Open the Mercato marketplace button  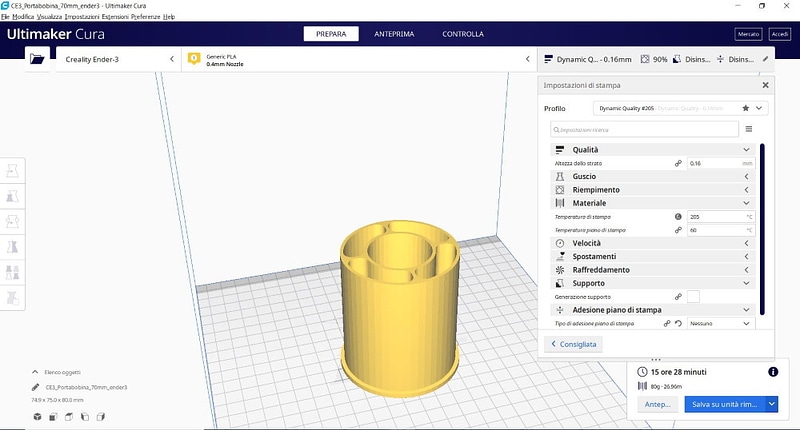748,34
